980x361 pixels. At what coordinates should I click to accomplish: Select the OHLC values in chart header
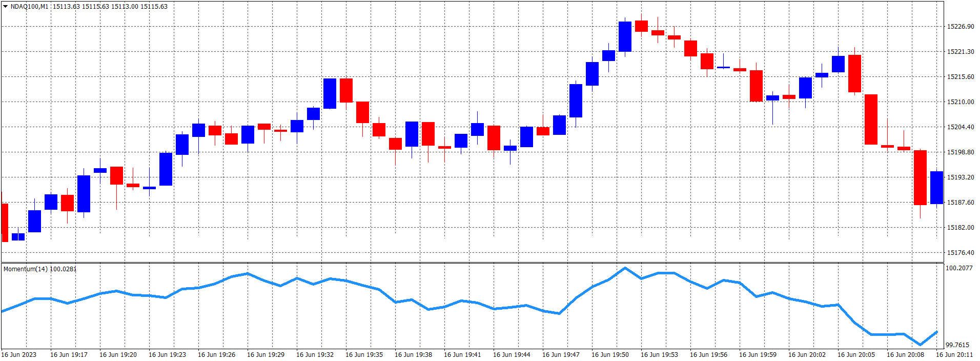(x=110, y=7)
